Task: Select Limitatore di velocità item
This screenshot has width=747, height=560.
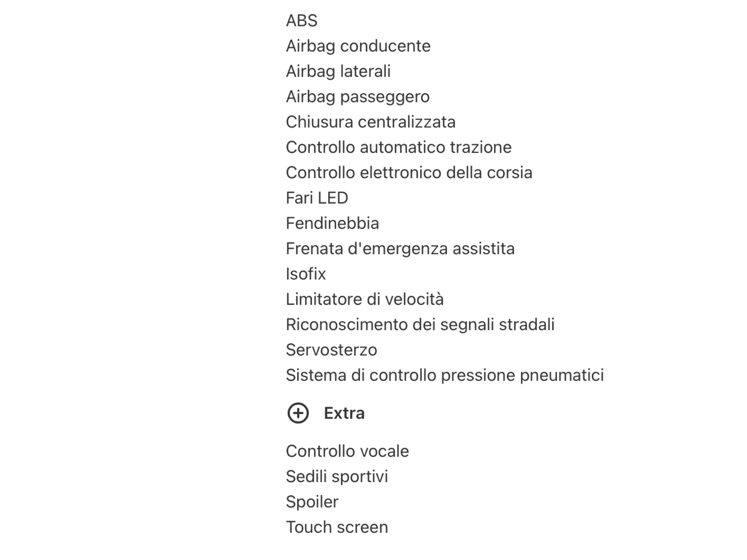Action: [365, 299]
